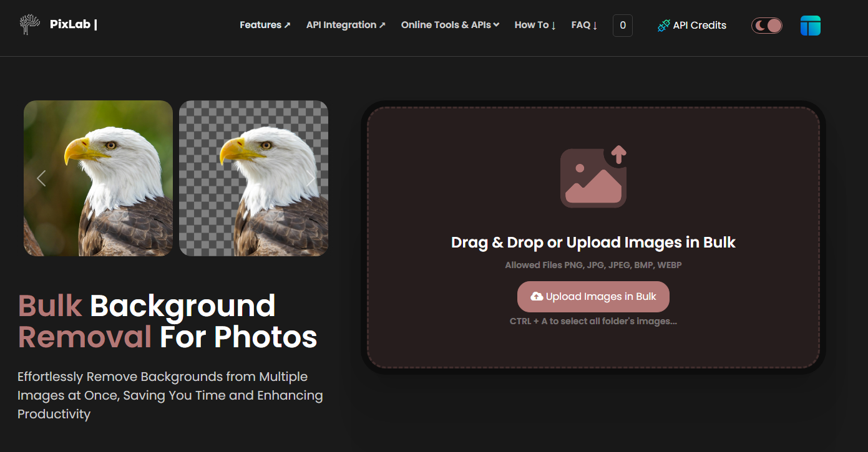
Task: Jump to the How To section
Action: pyautogui.click(x=535, y=25)
